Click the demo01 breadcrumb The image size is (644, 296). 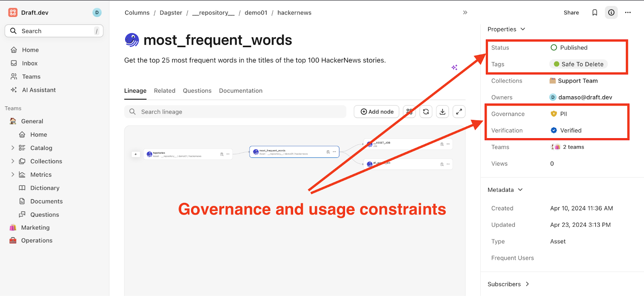[x=256, y=12]
